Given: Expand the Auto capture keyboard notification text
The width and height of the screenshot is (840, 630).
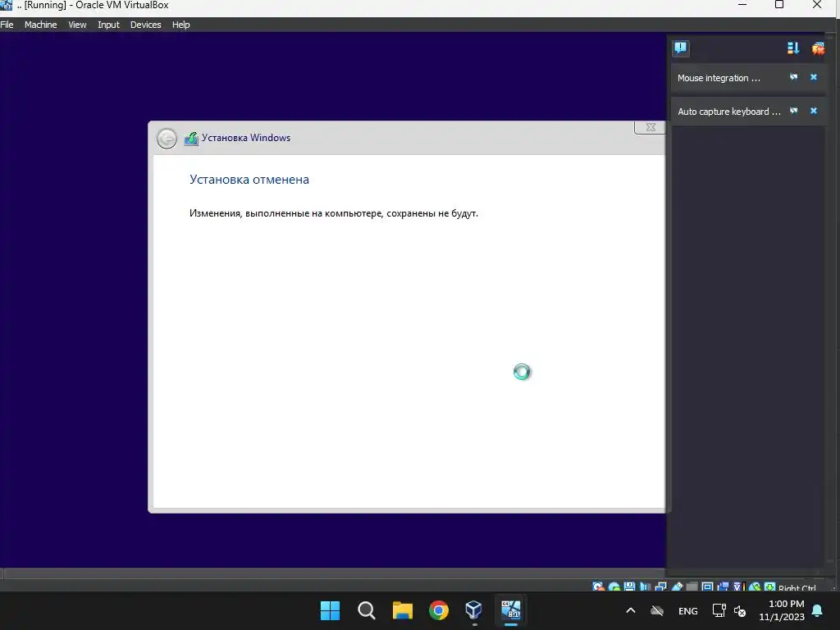Looking at the screenshot, I should tap(729, 112).
